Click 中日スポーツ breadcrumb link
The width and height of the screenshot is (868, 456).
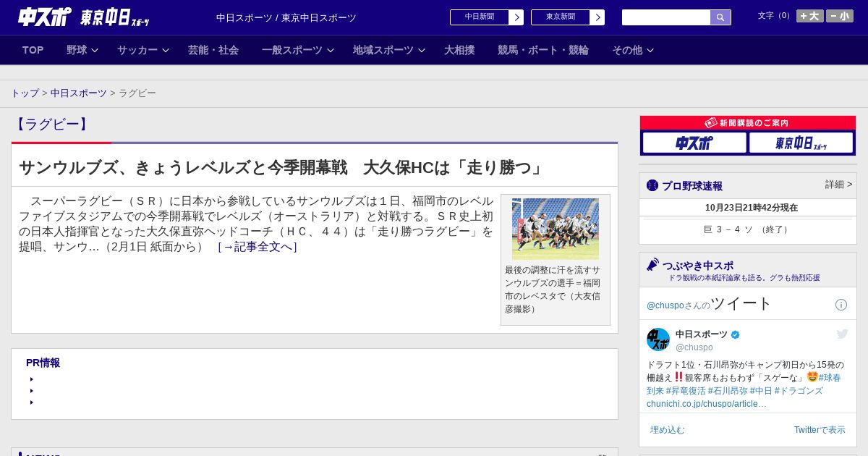(x=79, y=93)
